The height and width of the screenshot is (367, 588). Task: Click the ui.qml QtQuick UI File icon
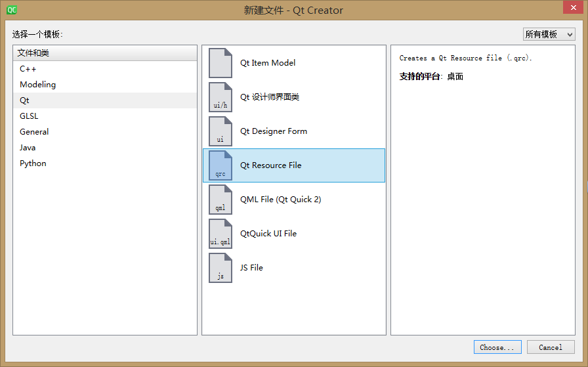point(220,234)
